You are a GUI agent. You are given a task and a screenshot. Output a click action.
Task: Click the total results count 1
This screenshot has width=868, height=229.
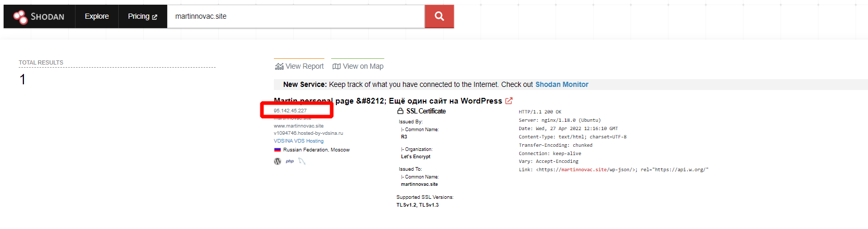coord(22,80)
